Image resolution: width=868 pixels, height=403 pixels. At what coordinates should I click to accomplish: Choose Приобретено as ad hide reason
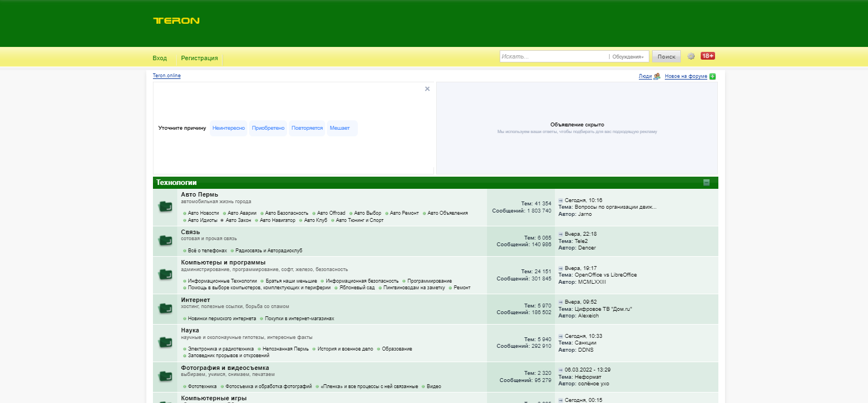pyautogui.click(x=268, y=128)
